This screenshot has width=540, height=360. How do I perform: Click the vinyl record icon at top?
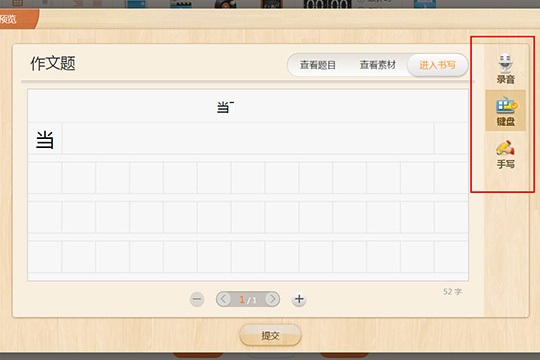(x=226, y=4)
